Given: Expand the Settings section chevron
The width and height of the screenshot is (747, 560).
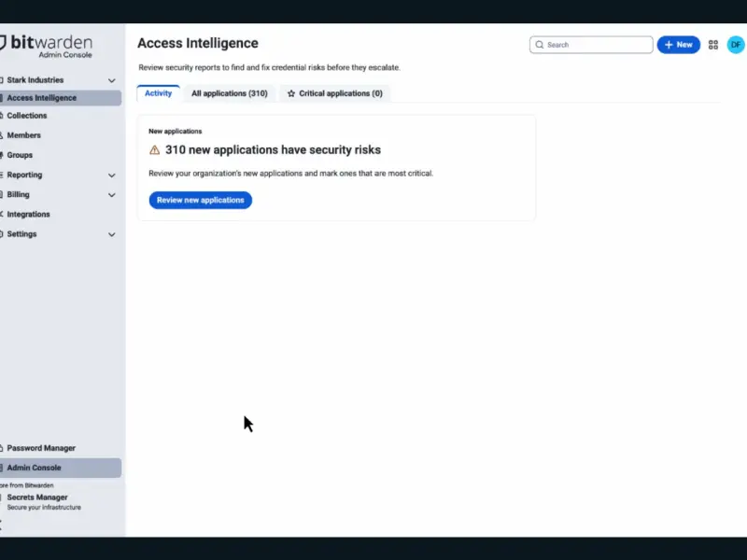Looking at the screenshot, I should click(112, 234).
